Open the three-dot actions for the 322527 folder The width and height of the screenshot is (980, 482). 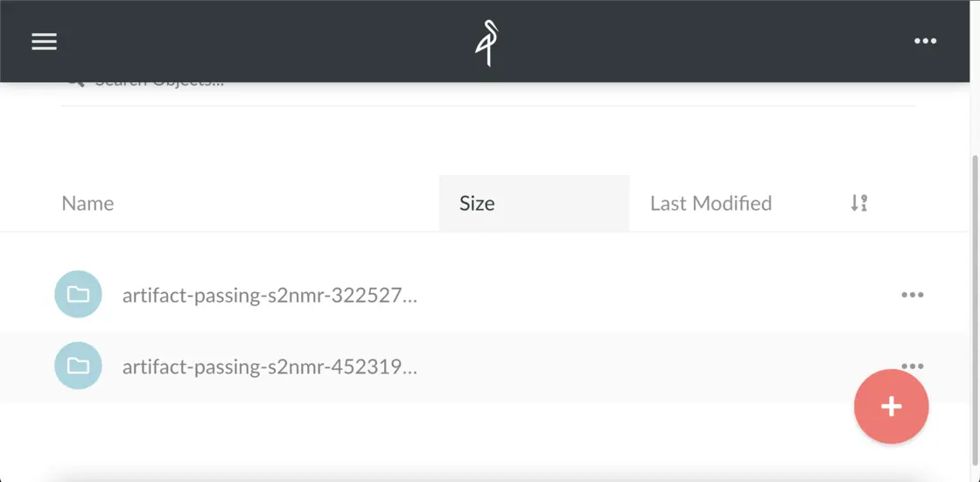(x=912, y=295)
